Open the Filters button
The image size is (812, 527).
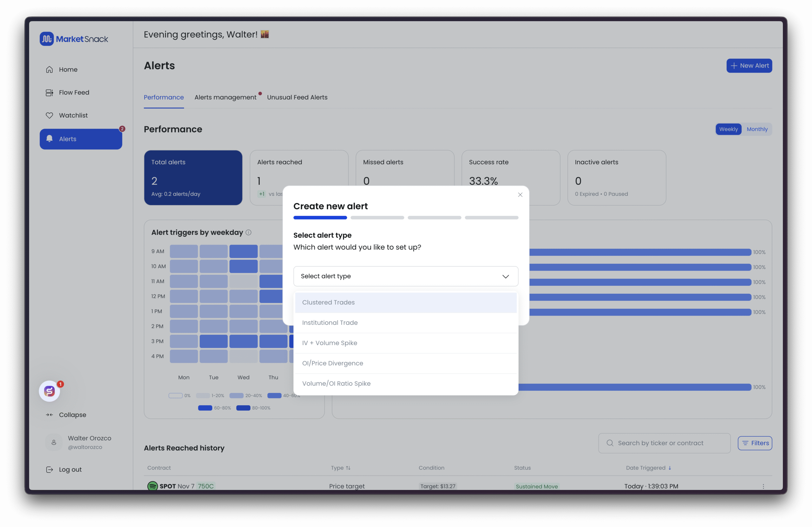754,443
